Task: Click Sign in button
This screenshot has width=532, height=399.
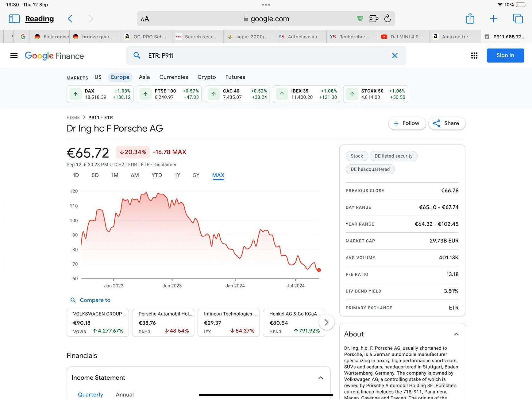Action: coord(505,56)
